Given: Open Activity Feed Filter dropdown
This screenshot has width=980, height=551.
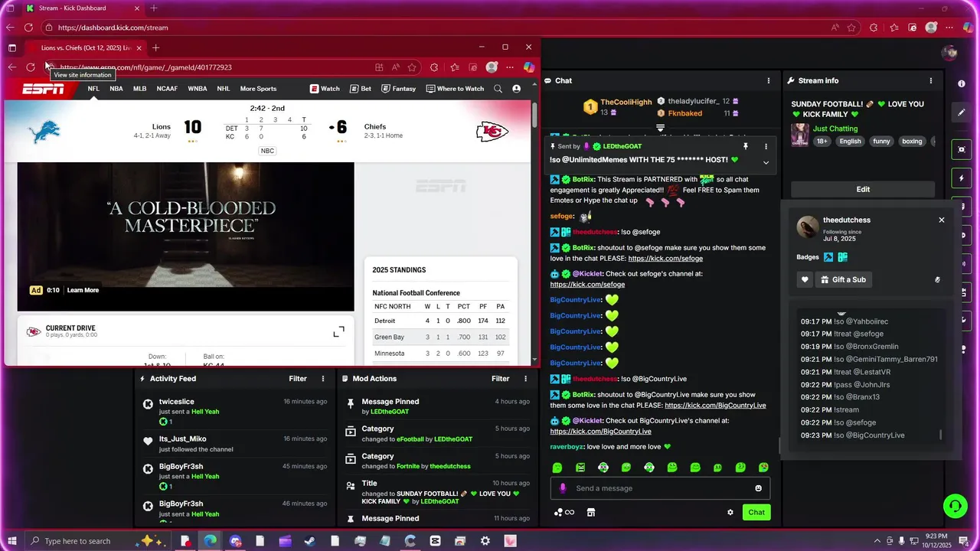Looking at the screenshot, I should point(298,379).
